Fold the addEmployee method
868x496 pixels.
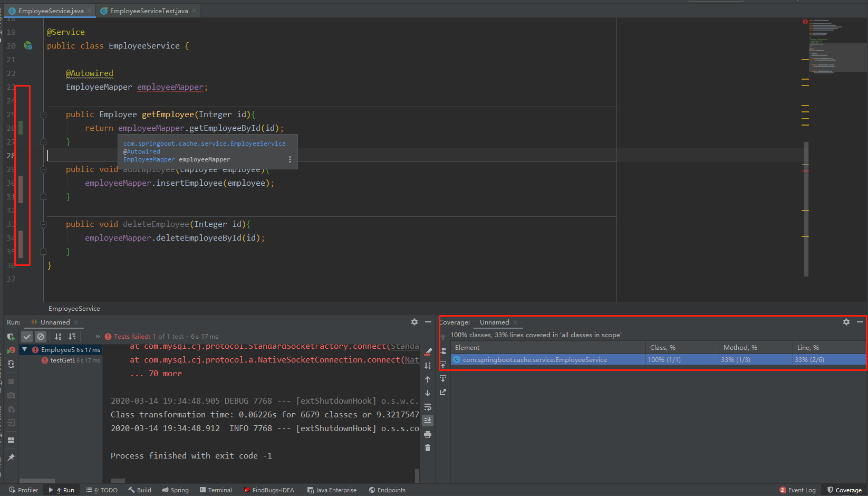coord(44,169)
